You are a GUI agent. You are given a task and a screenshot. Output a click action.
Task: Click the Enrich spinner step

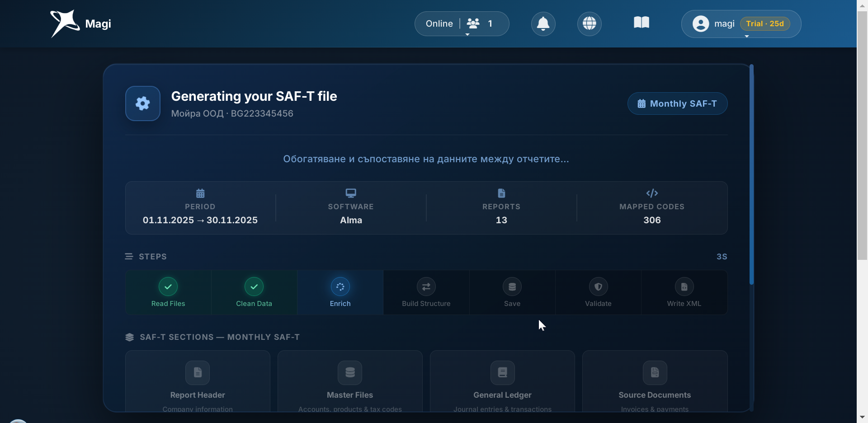[x=340, y=287]
